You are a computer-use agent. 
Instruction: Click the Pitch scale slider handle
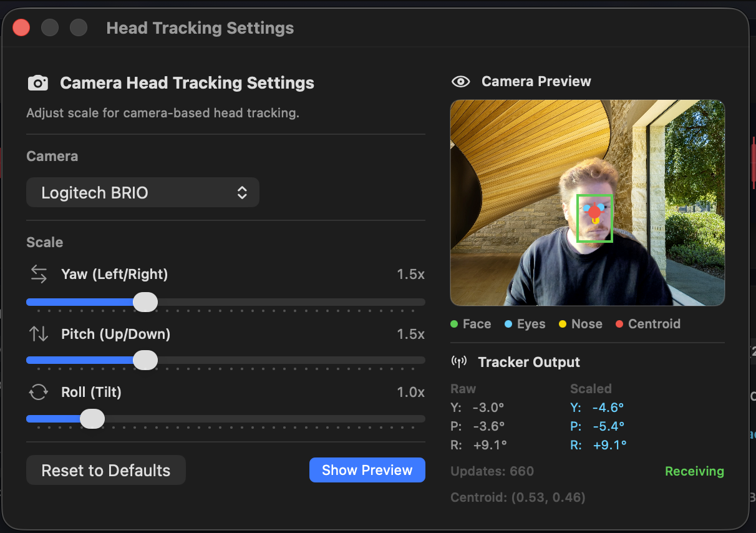coord(145,360)
